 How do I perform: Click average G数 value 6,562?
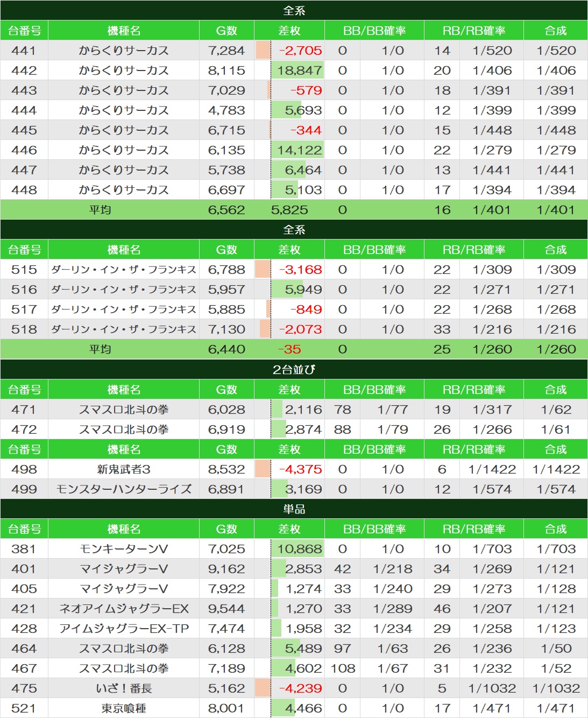pyautogui.click(x=226, y=210)
